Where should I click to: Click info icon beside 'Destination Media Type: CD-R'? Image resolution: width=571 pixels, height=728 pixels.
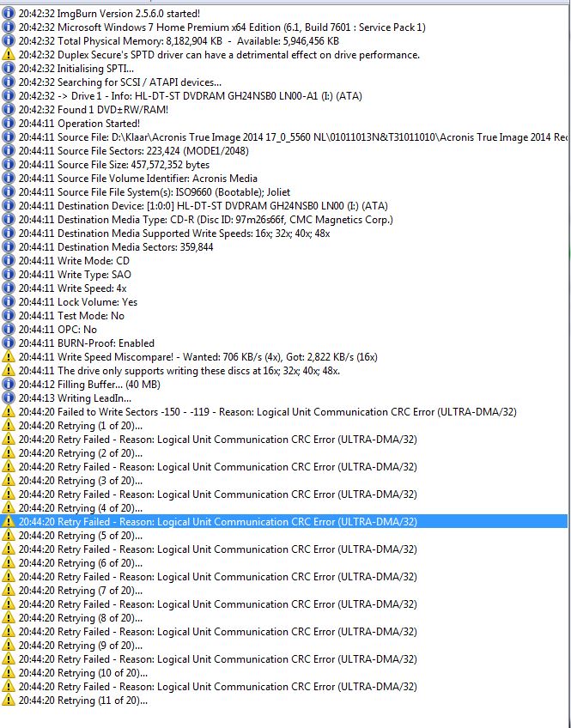9,220
